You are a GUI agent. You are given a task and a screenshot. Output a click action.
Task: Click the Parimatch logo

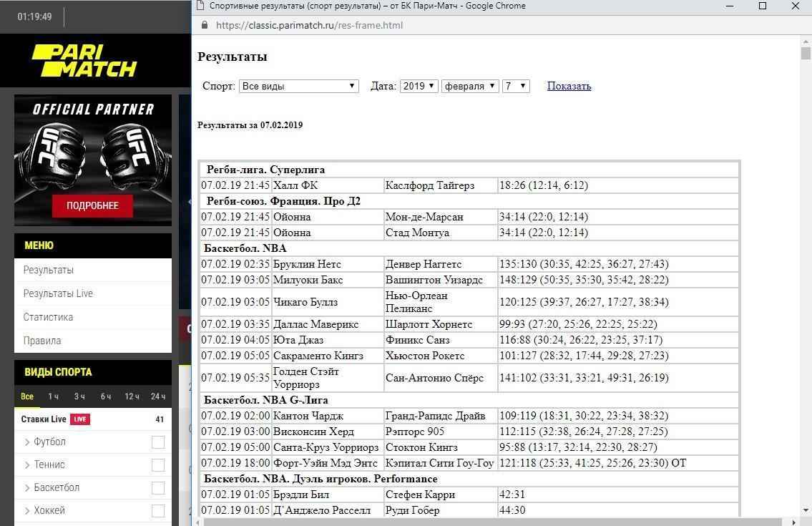(x=84, y=61)
